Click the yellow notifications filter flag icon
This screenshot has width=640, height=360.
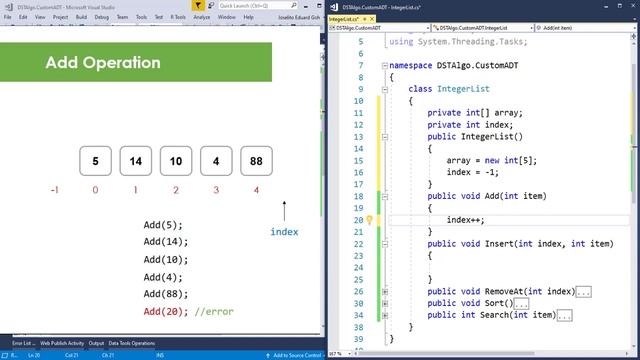pos(198,5)
